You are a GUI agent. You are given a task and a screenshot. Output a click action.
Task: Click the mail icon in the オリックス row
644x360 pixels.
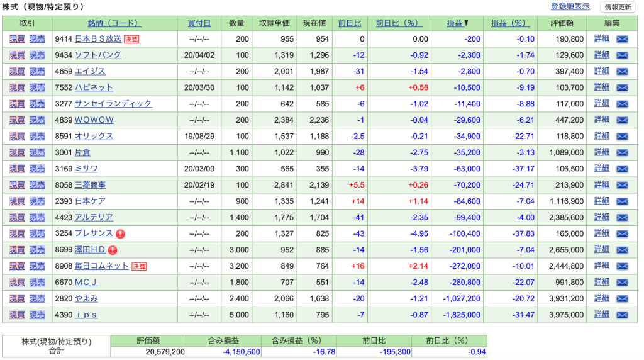click(622, 137)
